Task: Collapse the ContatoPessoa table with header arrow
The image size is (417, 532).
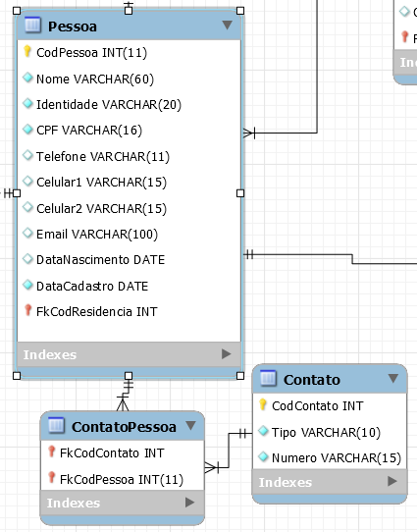Action: tap(191, 425)
